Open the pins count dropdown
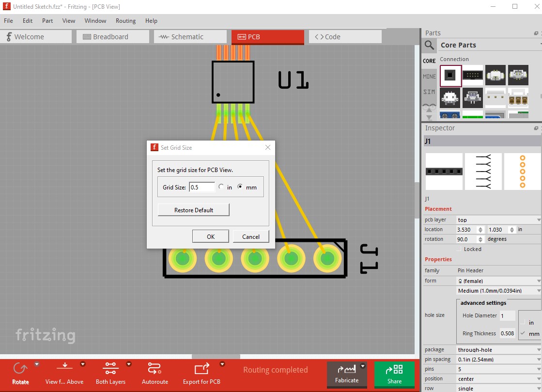 499,369
